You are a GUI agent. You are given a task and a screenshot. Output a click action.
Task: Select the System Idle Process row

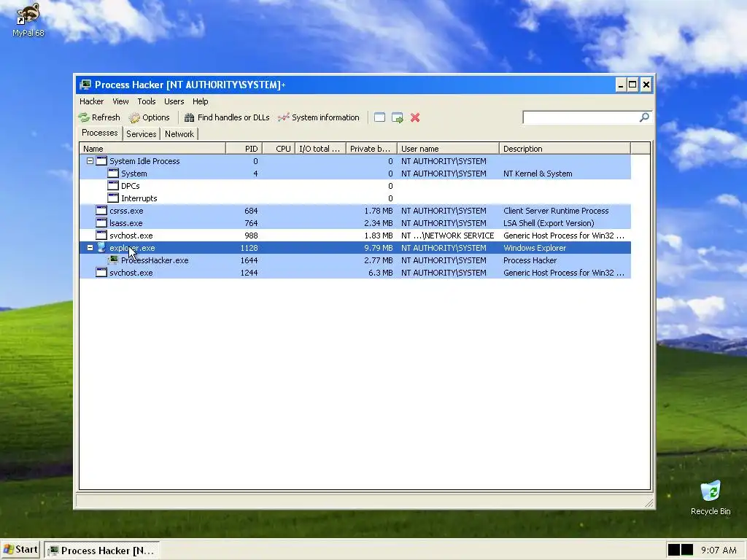[355, 161]
